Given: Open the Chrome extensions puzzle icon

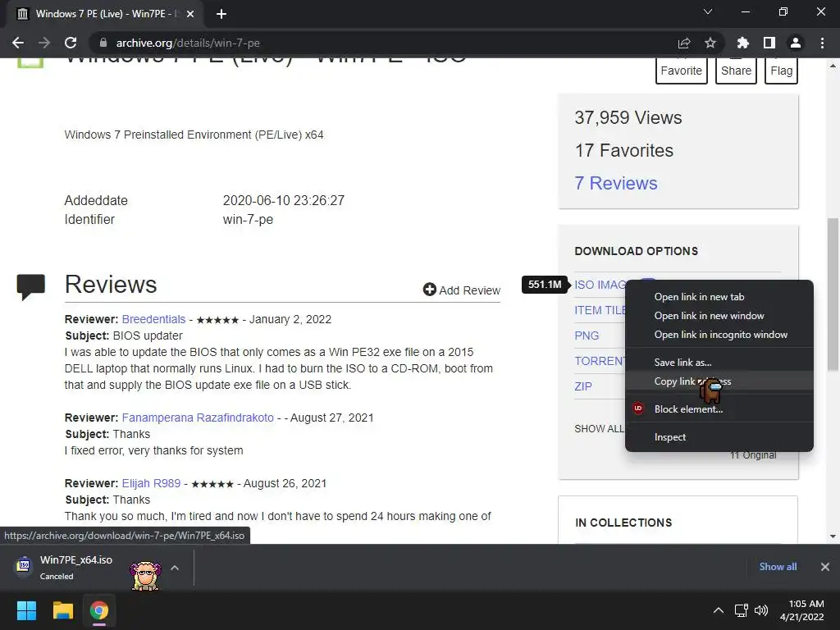Looking at the screenshot, I should pyautogui.click(x=742, y=43).
